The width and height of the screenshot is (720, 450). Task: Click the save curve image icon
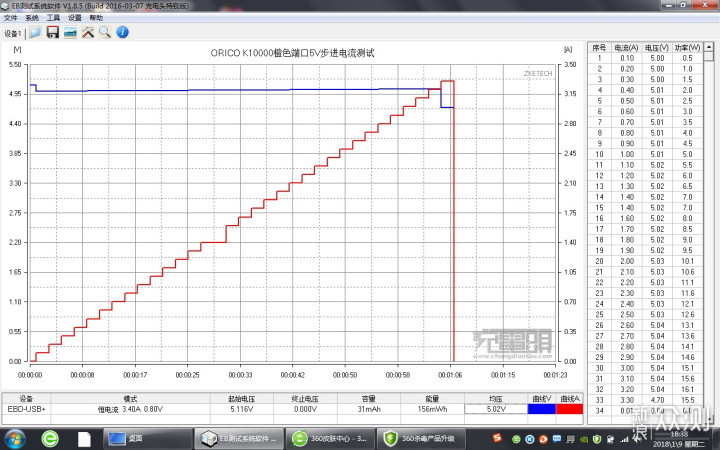70,32
